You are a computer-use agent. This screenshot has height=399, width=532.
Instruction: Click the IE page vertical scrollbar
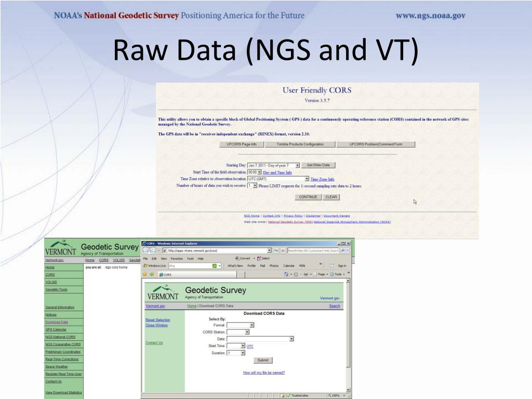tap(348, 336)
